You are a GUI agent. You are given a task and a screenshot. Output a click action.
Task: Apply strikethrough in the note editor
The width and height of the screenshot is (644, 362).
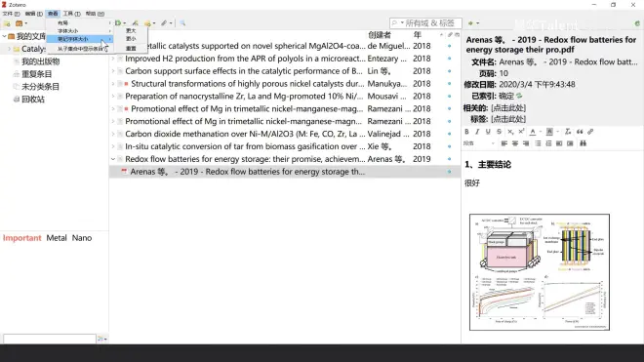[499, 132]
